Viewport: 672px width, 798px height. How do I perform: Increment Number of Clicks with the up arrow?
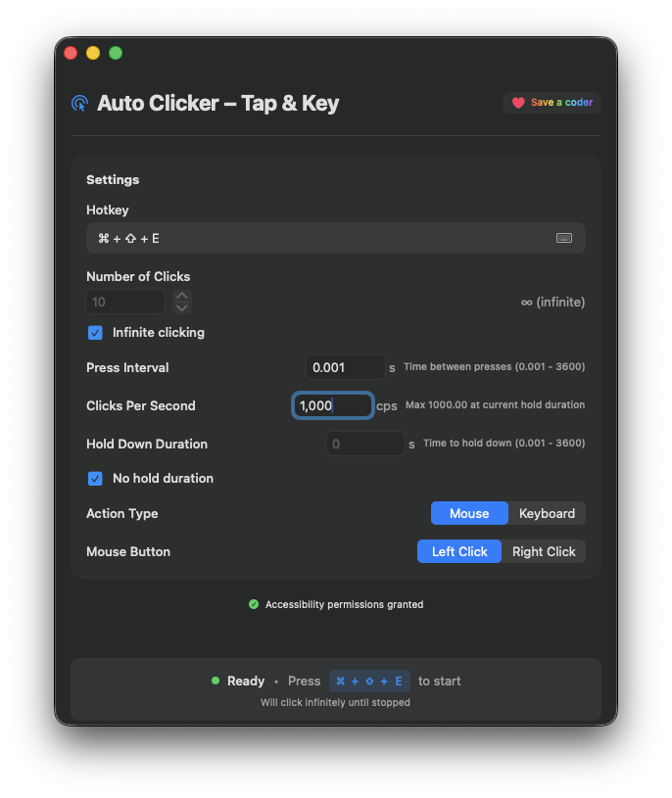pos(181,296)
